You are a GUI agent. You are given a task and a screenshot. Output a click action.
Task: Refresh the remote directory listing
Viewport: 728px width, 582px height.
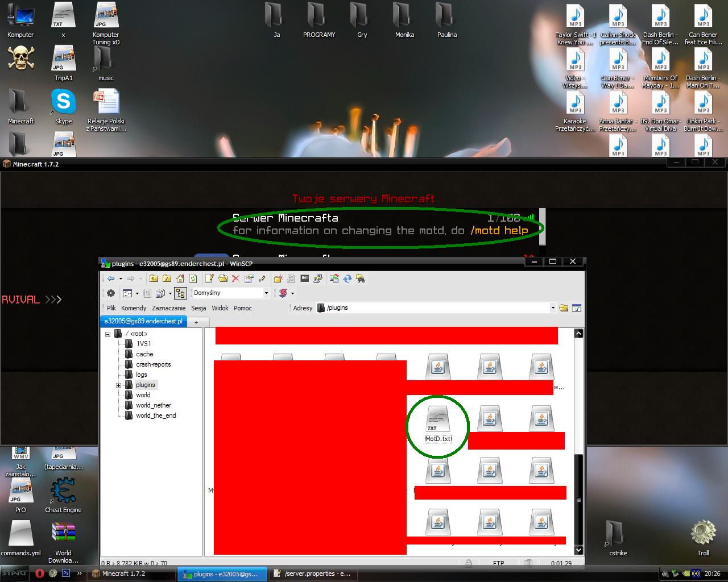(193, 278)
